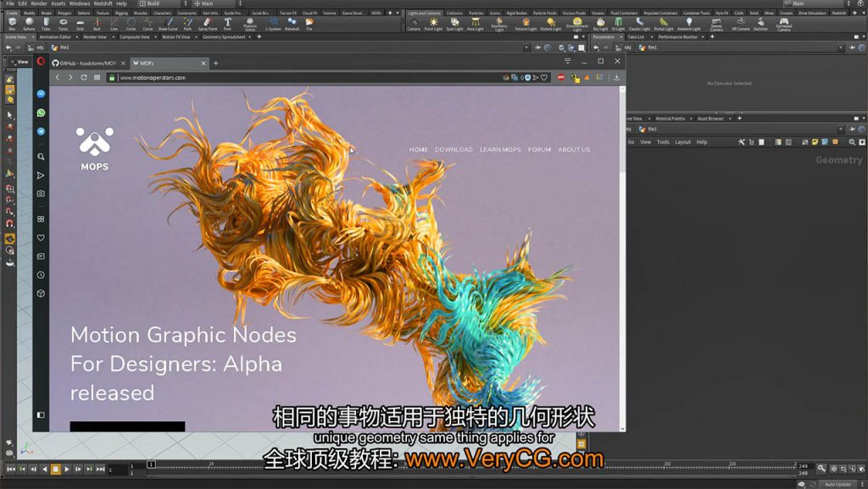The width and height of the screenshot is (868, 489).
Task: Click HOME link on MOPs site
Action: pyautogui.click(x=419, y=149)
